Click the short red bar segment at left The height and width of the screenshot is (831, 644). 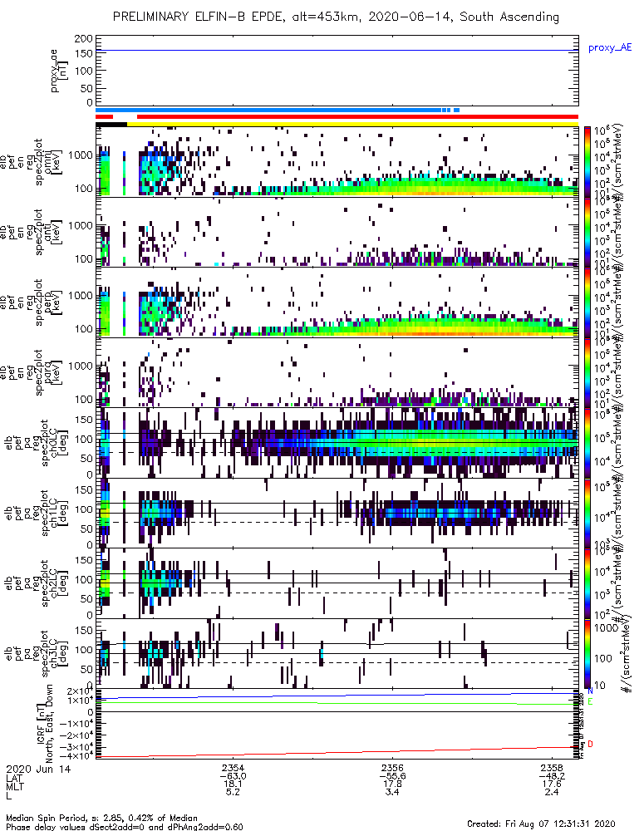point(105,116)
